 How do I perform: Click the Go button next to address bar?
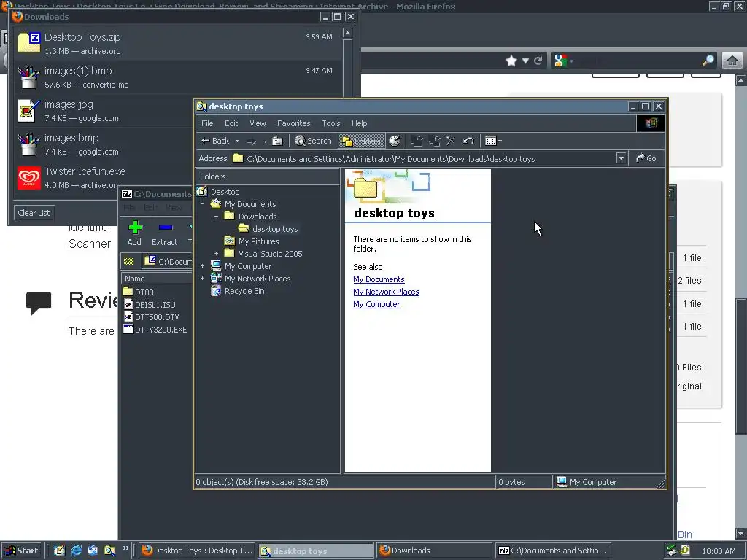click(646, 158)
